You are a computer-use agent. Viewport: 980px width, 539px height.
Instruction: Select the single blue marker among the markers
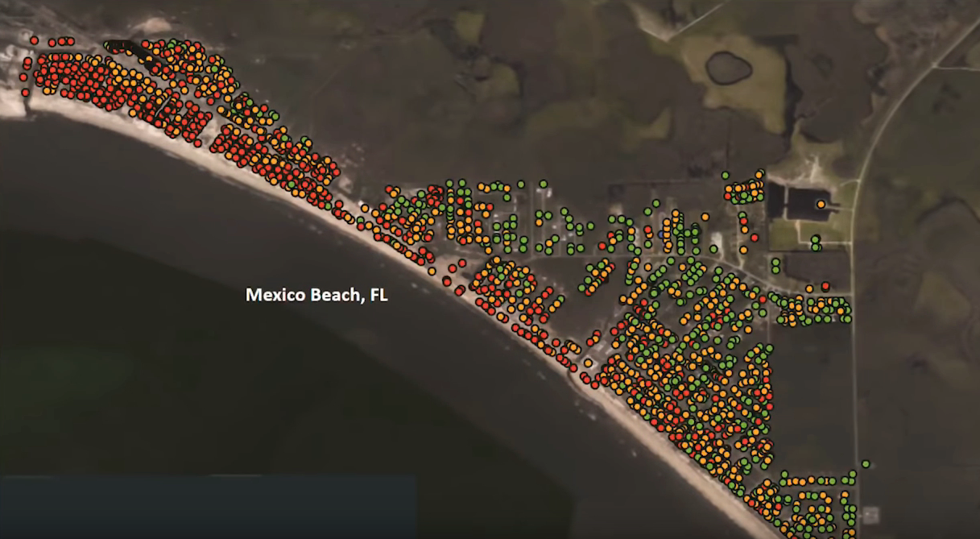(660, 234)
